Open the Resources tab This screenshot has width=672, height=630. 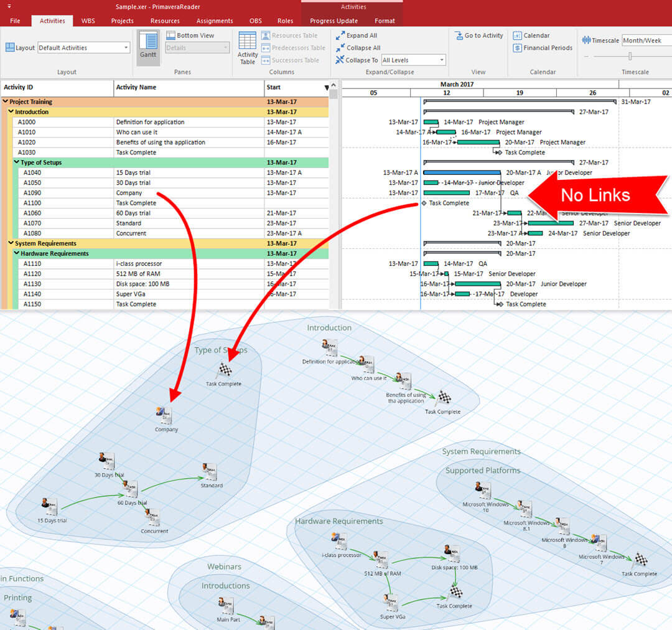[x=165, y=21]
